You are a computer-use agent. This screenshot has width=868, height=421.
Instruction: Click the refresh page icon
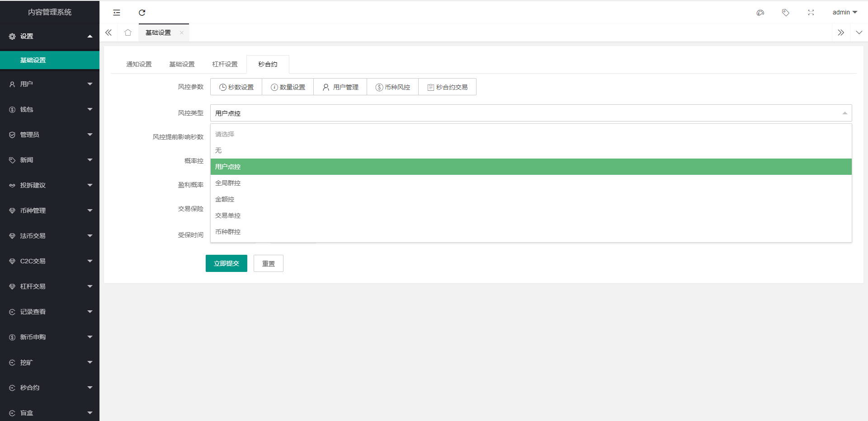[142, 13]
